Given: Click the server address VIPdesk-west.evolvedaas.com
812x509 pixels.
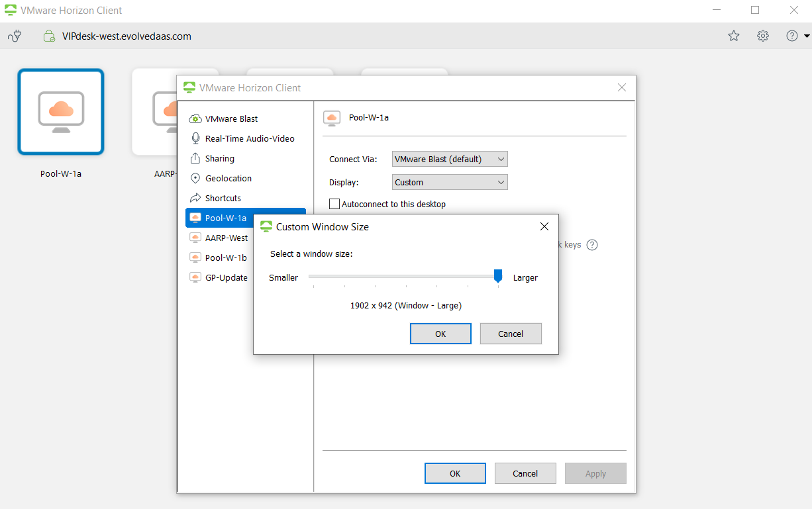Looking at the screenshot, I should 127,36.
